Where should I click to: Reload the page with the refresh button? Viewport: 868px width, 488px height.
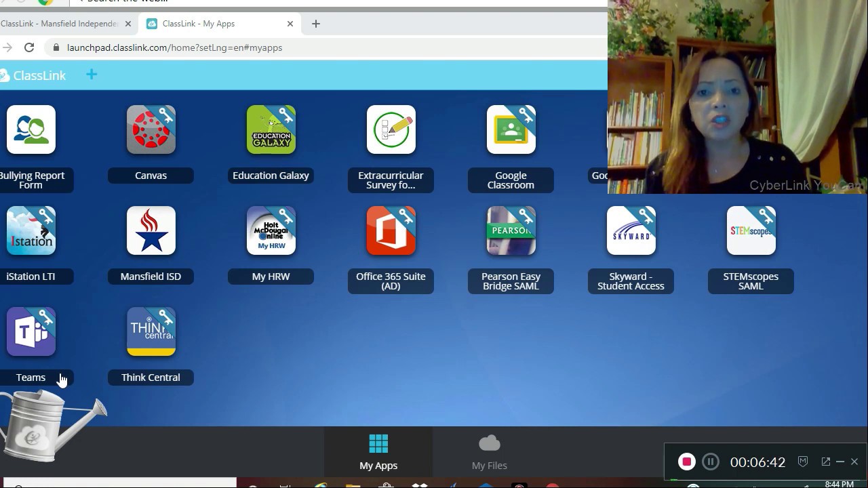click(29, 47)
